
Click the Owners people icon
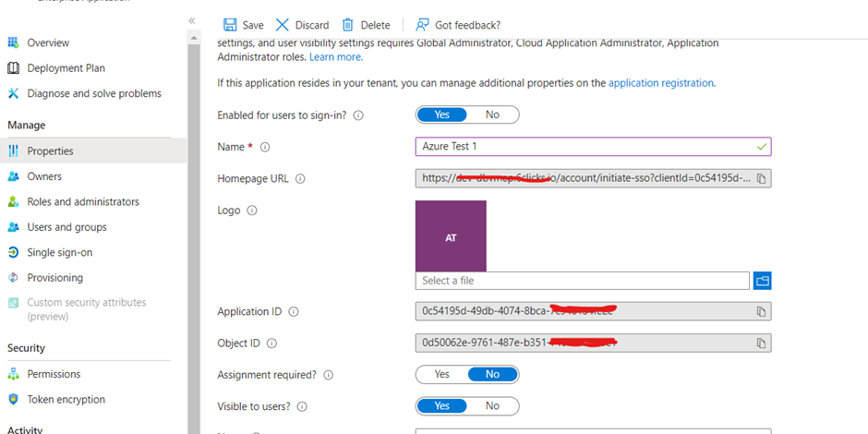point(13,176)
